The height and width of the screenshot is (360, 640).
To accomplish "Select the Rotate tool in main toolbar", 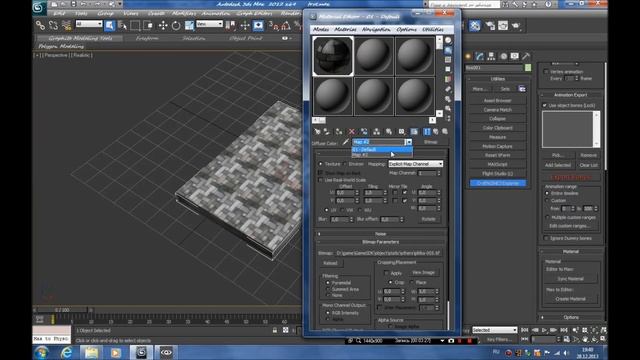I will pos(176,25).
